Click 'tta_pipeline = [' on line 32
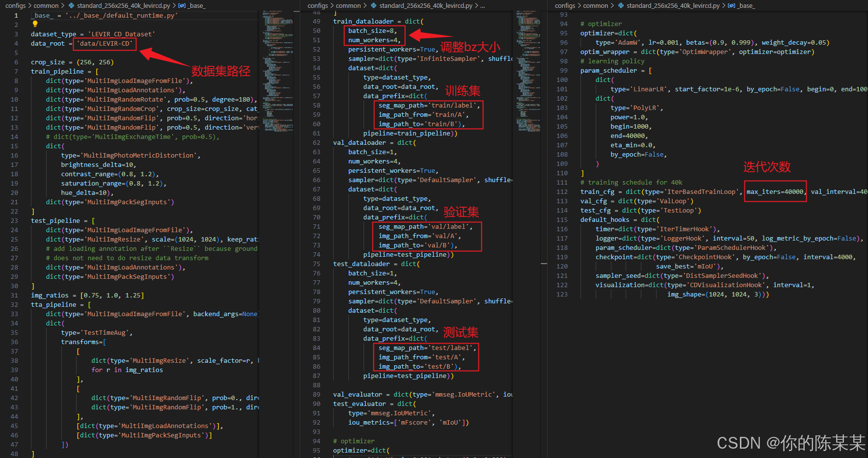 pos(61,305)
